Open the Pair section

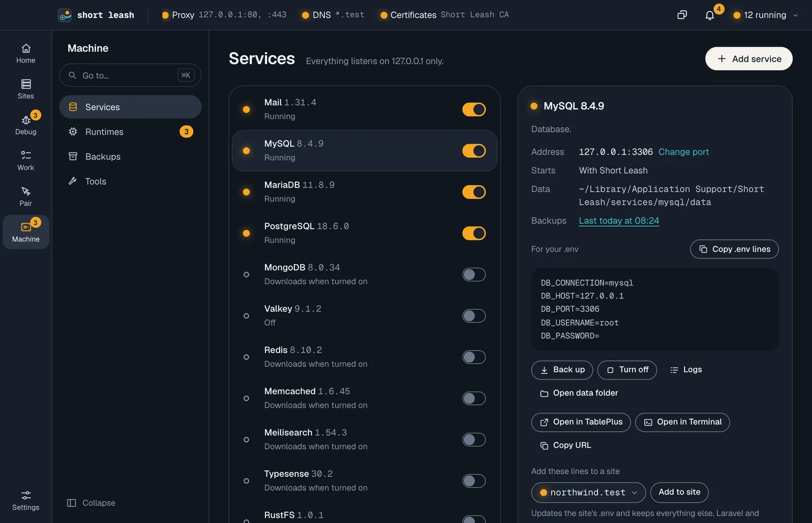coord(26,196)
